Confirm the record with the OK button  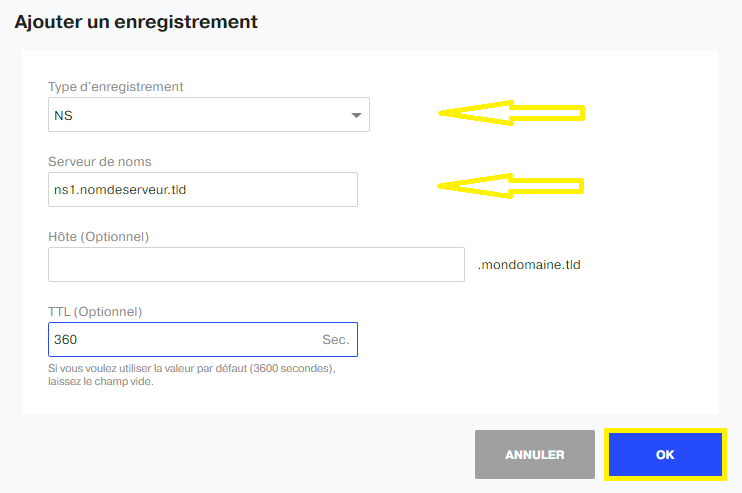[665, 454]
